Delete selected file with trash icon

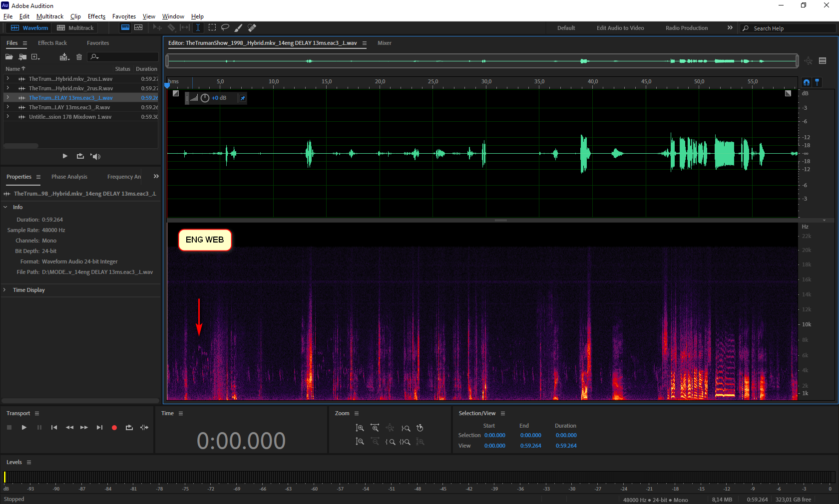[x=79, y=57]
